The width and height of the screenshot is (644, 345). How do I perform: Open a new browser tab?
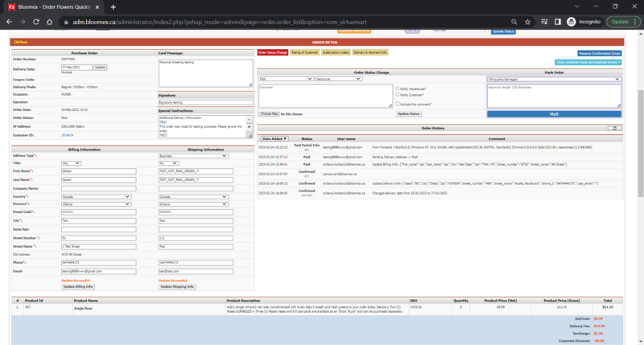(x=113, y=7)
